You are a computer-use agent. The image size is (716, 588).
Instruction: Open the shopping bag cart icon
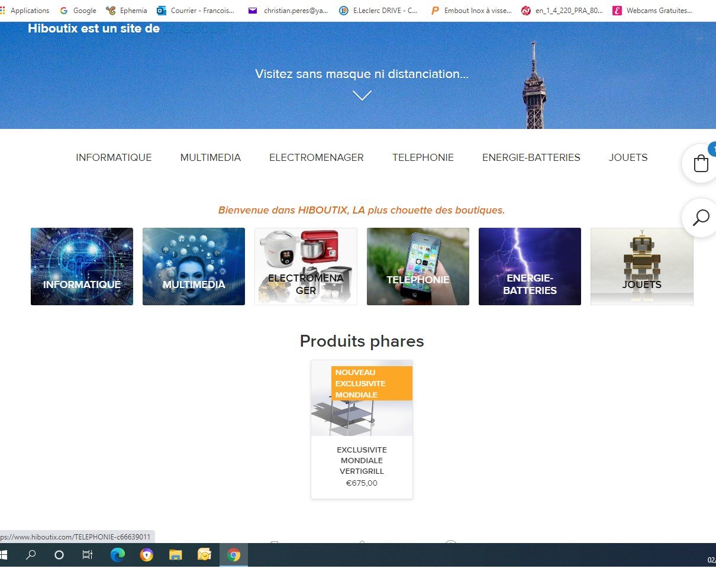[x=701, y=163]
